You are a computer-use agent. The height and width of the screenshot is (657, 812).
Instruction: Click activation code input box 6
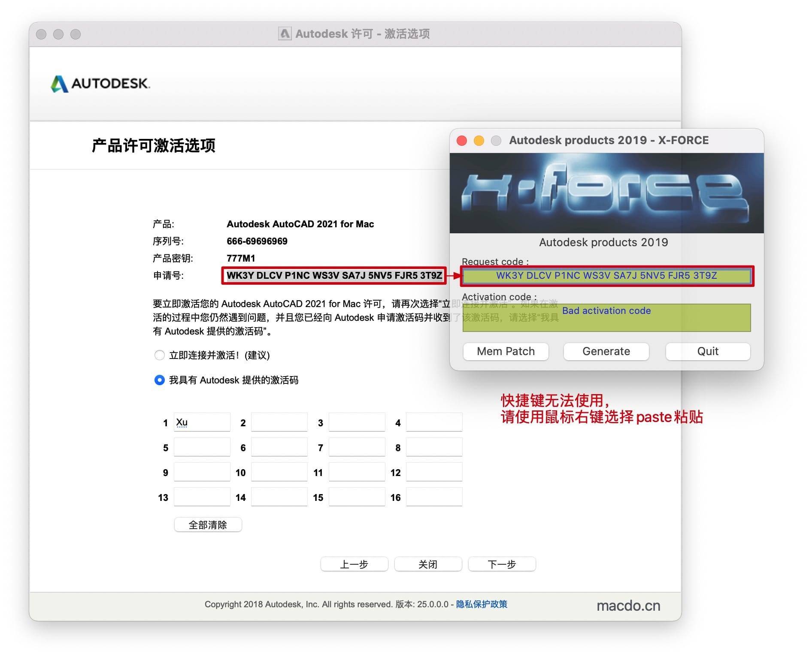coord(279,447)
